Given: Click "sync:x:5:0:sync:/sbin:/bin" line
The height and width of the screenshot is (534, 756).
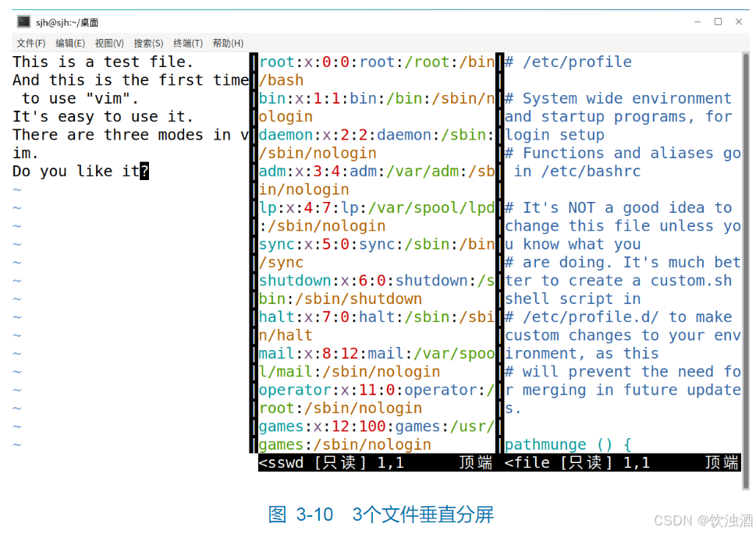Looking at the screenshot, I should [x=377, y=244].
